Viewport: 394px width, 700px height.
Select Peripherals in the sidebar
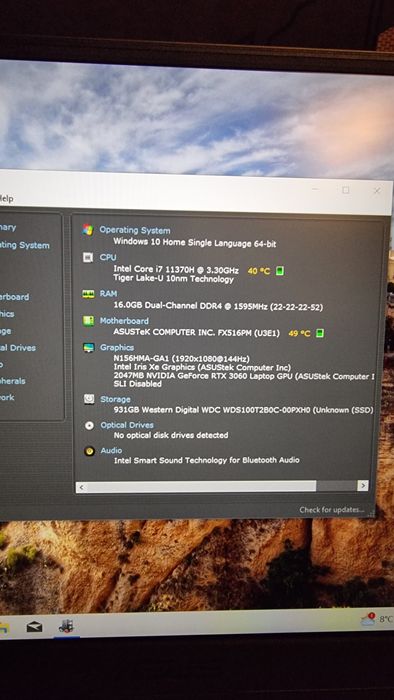[12, 381]
